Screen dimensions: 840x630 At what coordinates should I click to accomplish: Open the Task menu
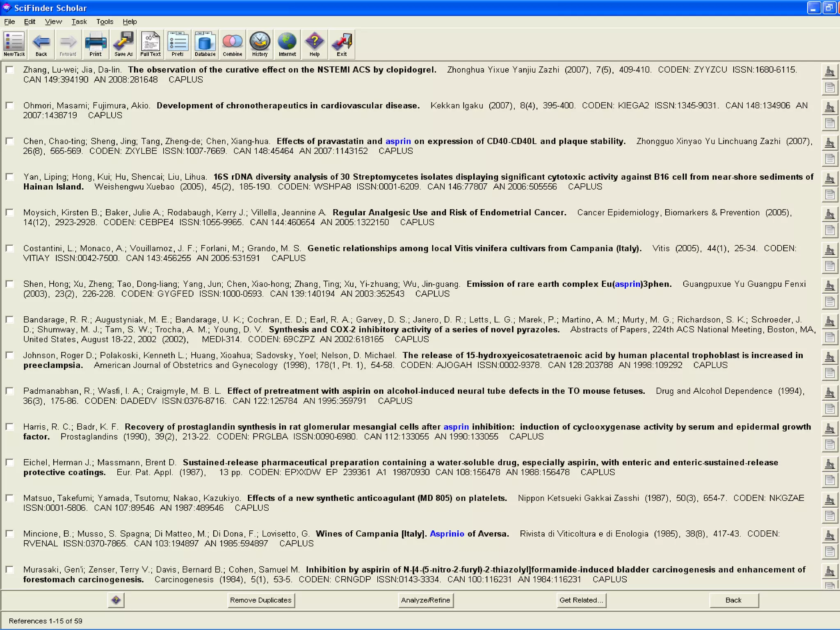tap(79, 22)
